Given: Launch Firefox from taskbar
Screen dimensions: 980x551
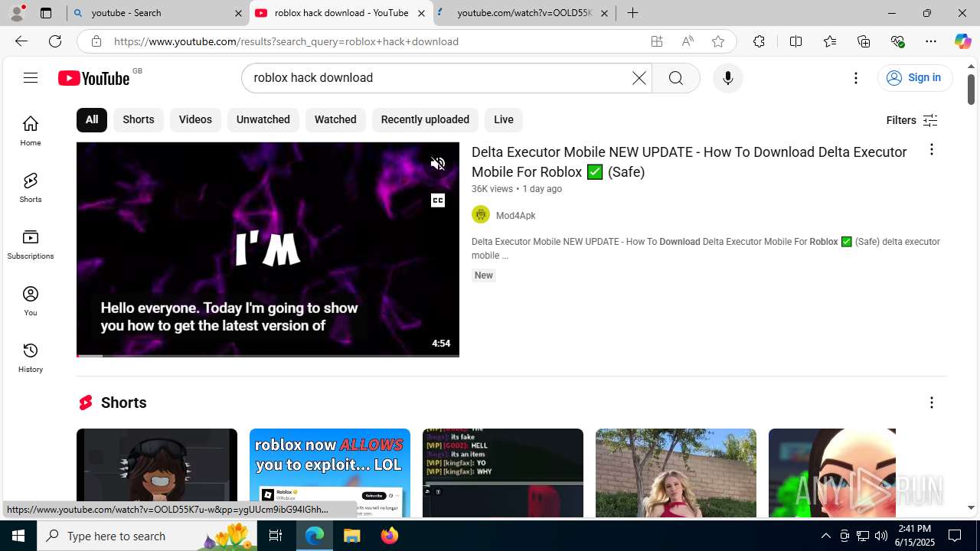Looking at the screenshot, I should point(390,536).
